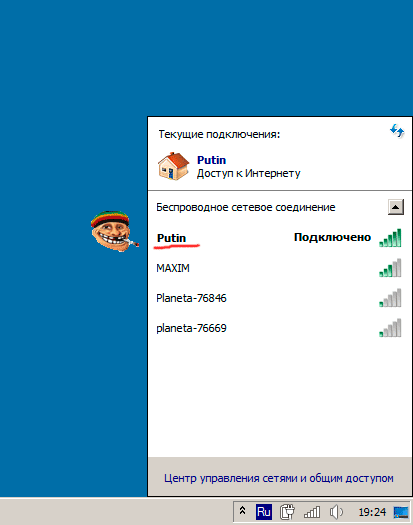413x525 pixels.
Task: Click the house network icon beside Putin
Action: click(174, 166)
